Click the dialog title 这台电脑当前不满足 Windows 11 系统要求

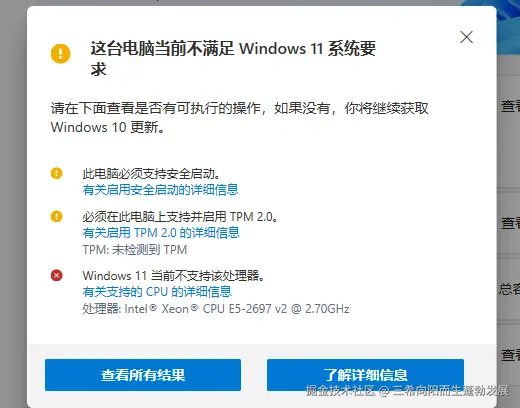click(x=233, y=59)
